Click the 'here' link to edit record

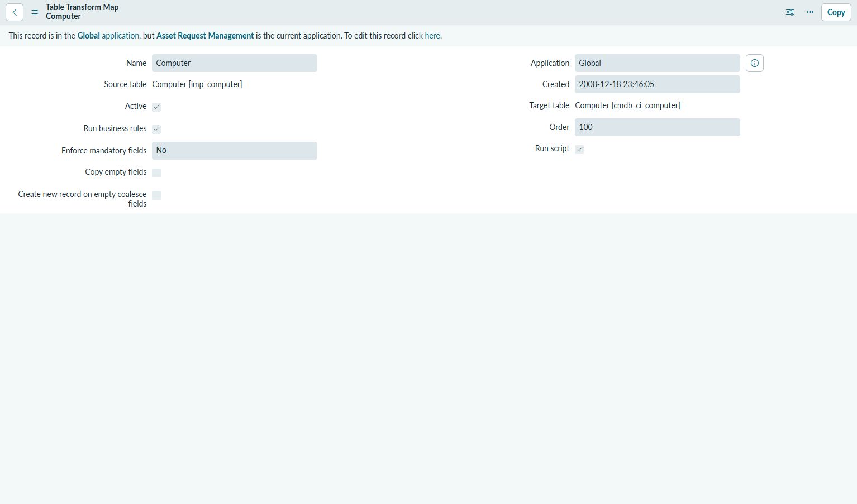click(x=432, y=36)
